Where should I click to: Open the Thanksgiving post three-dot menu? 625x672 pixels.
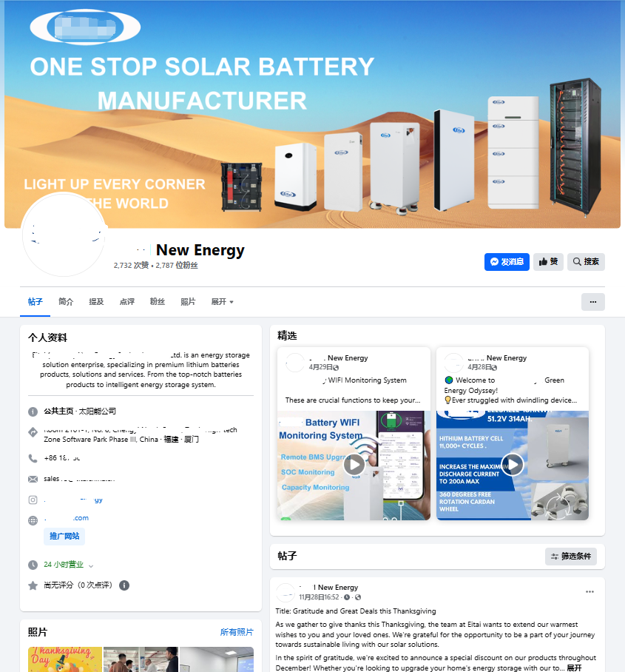click(590, 592)
